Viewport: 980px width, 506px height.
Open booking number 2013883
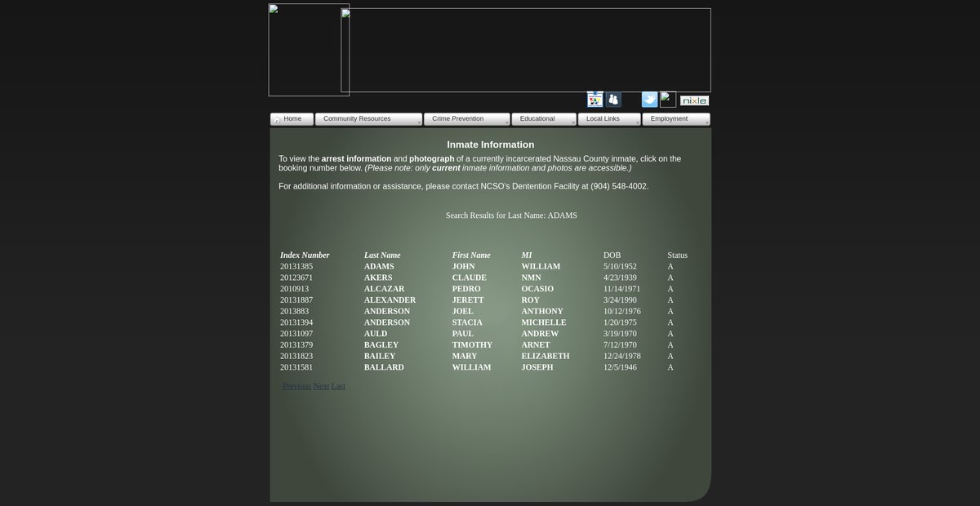(294, 312)
